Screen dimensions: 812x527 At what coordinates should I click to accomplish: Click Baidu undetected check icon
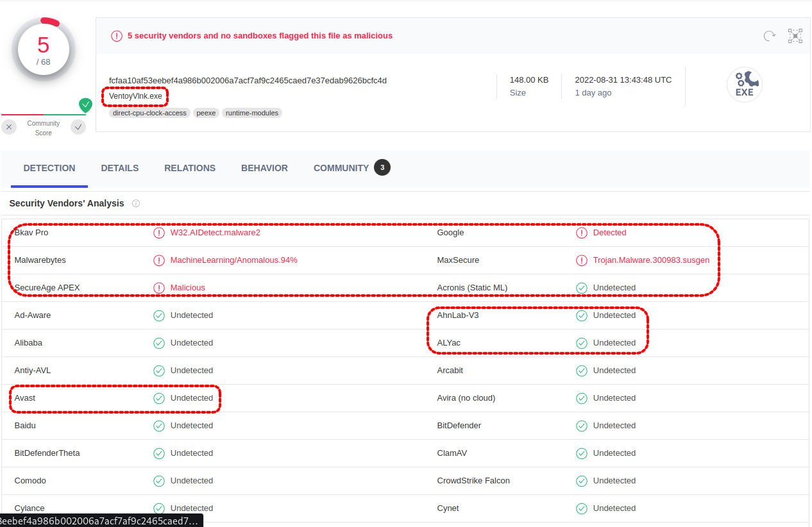(x=159, y=426)
